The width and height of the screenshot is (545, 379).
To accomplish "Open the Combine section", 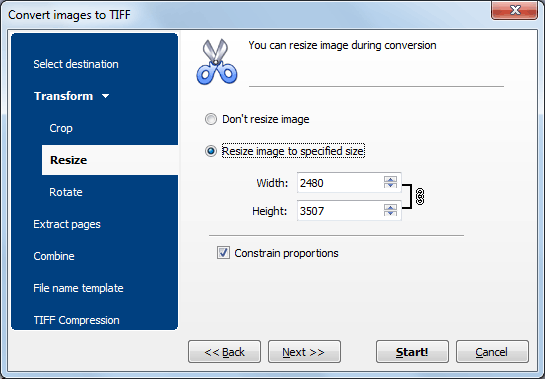I will tap(54, 256).
